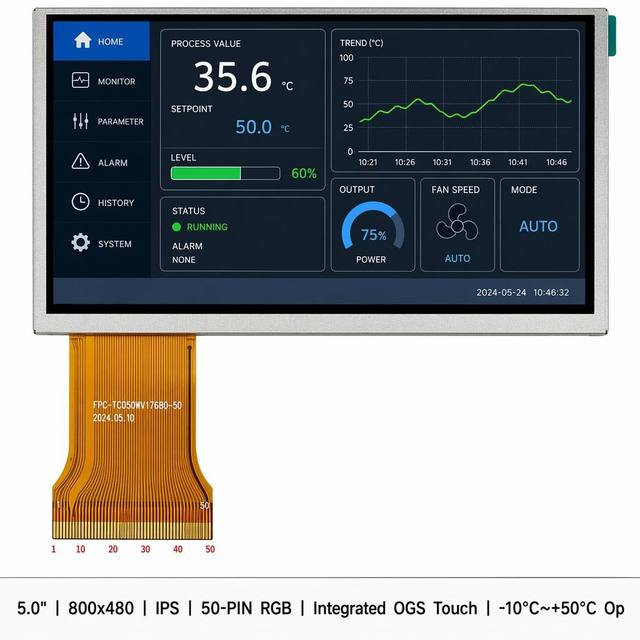Click the 75% output value
This screenshot has width=640, height=640.
[x=373, y=235]
